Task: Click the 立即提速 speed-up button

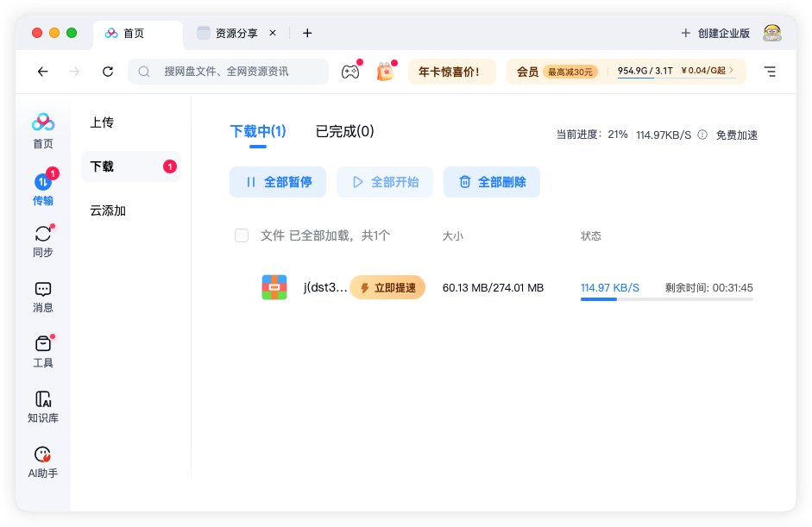Action: coord(387,287)
